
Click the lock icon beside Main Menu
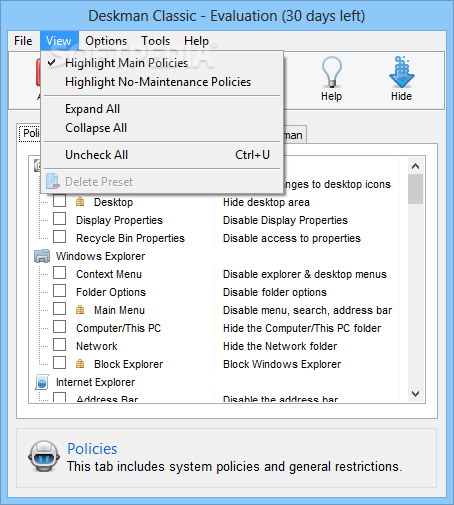coord(80,310)
